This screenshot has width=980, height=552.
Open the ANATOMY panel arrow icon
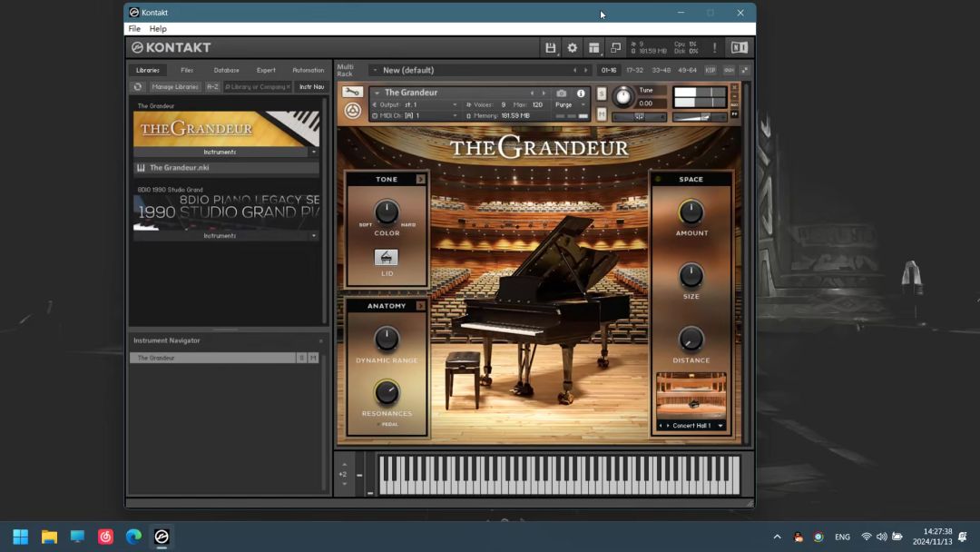(421, 306)
